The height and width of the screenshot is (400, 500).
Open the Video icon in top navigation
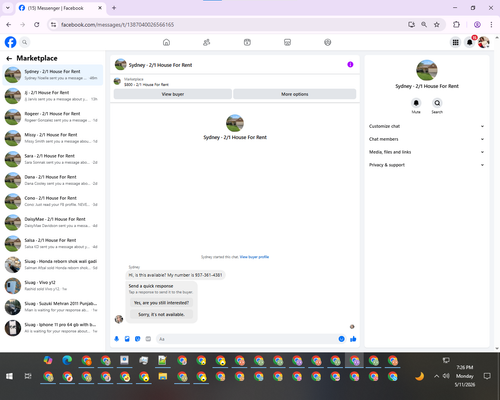pyautogui.click(x=247, y=42)
